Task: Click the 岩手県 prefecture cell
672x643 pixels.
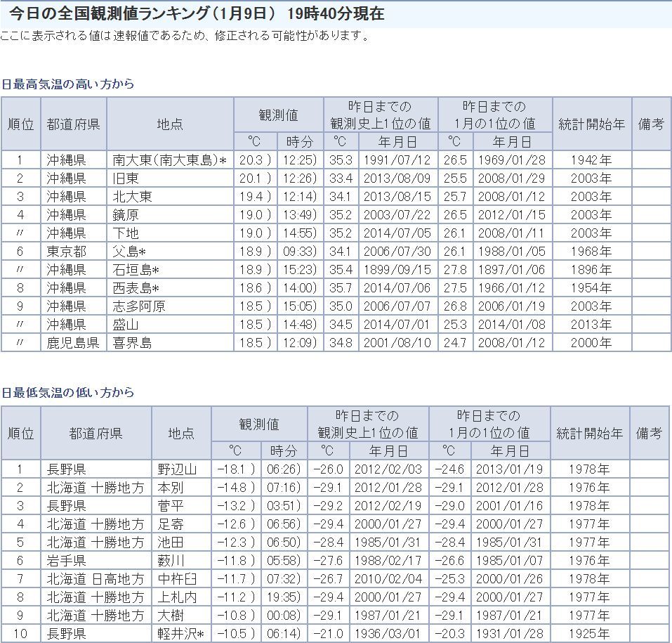Action: pos(66,561)
